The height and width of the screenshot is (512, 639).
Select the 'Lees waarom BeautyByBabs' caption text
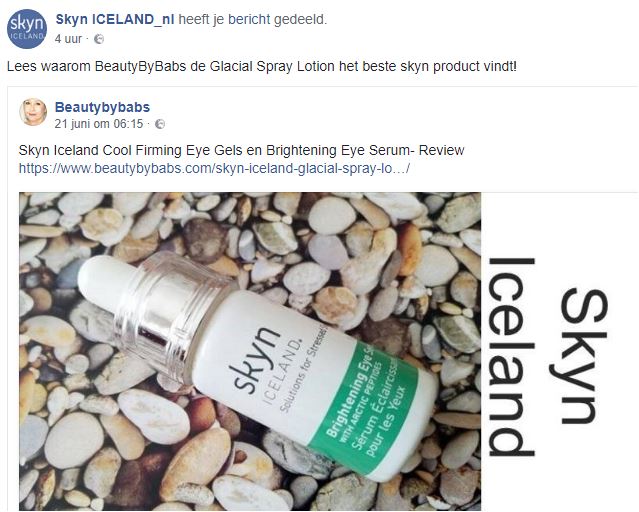click(x=262, y=66)
